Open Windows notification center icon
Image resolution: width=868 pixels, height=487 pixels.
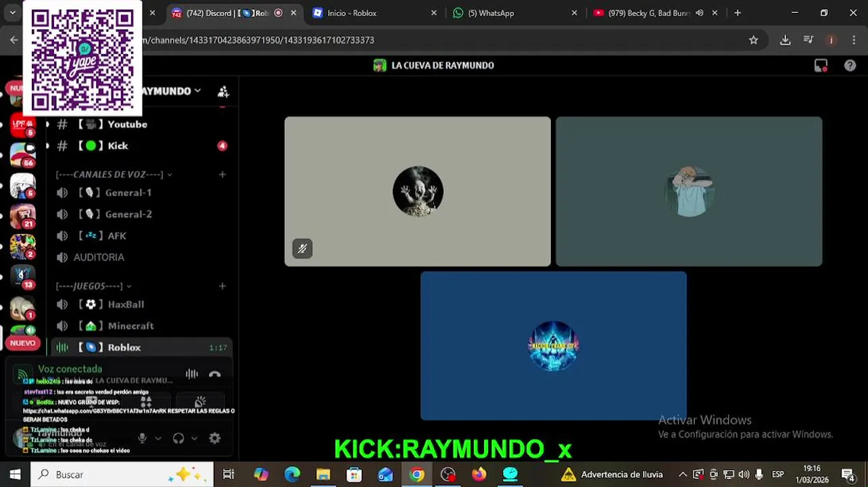848,475
